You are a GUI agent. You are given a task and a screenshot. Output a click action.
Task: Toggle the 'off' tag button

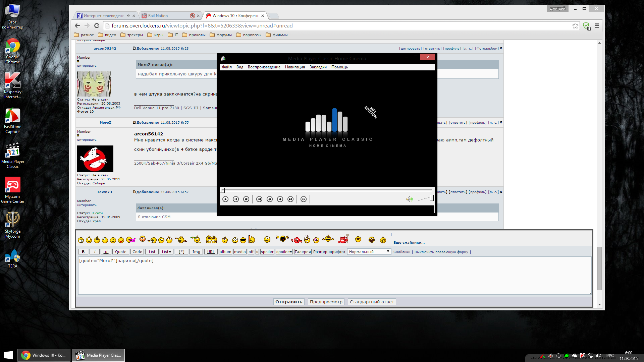tap(251, 252)
